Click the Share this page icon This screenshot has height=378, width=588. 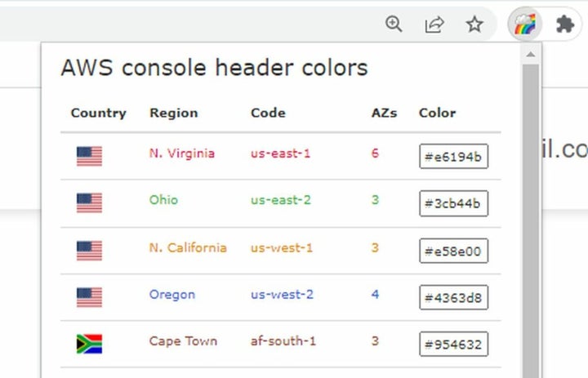(x=434, y=24)
